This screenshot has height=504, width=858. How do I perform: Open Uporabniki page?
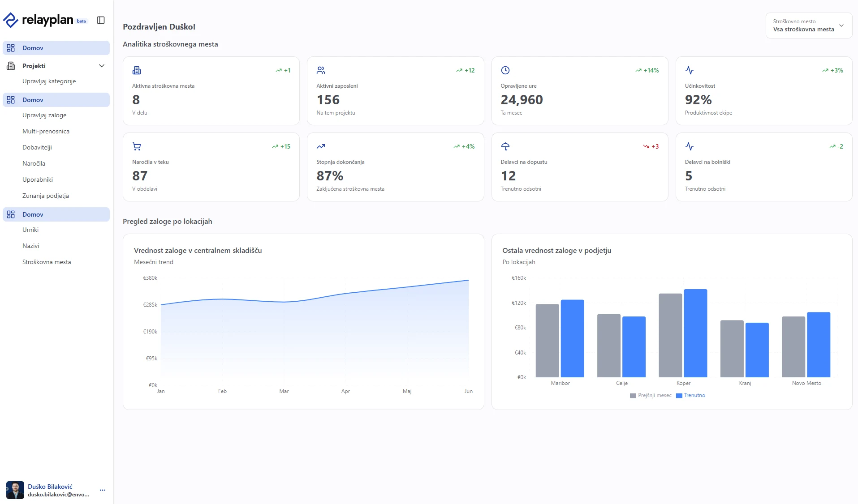38,179
